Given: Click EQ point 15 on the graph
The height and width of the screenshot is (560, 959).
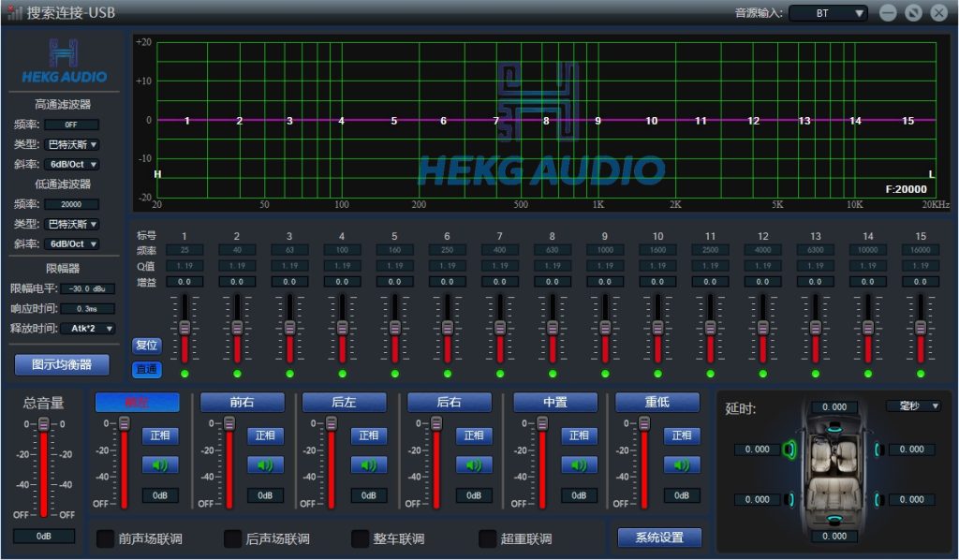Looking at the screenshot, I should pos(908,121).
